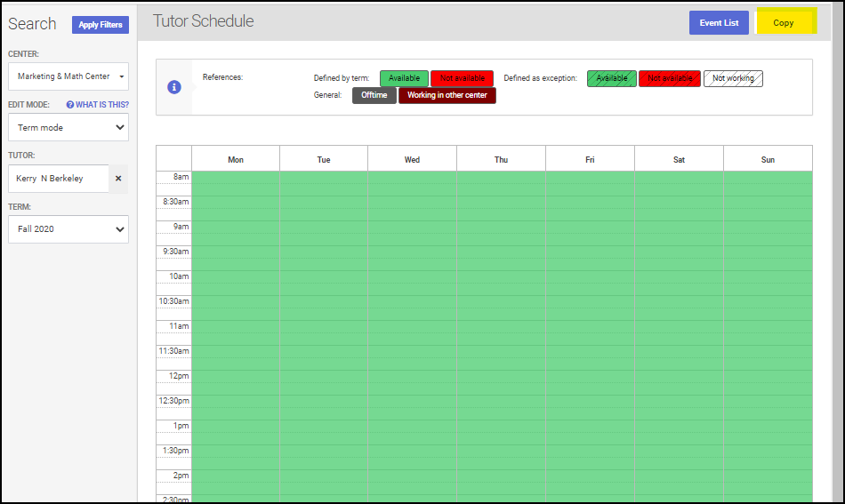Click the 2pm time label
The image size is (845, 504).
pyautogui.click(x=181, y=476)
